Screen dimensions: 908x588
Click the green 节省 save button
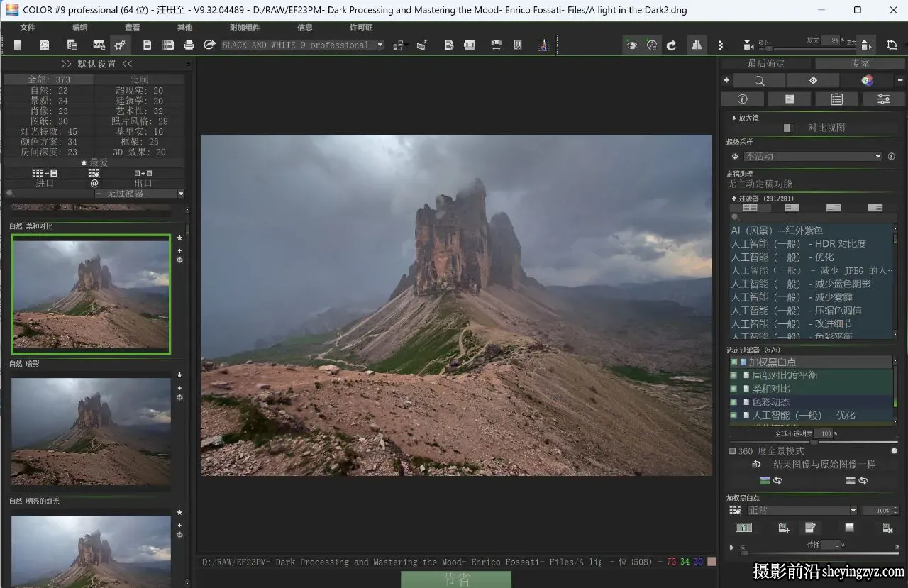456,579
